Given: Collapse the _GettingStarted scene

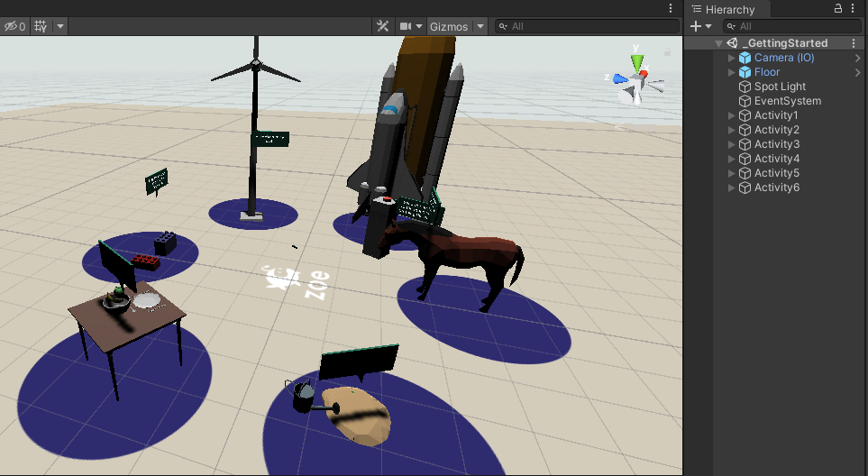Looking at the screenshot, I should [718, 43].
